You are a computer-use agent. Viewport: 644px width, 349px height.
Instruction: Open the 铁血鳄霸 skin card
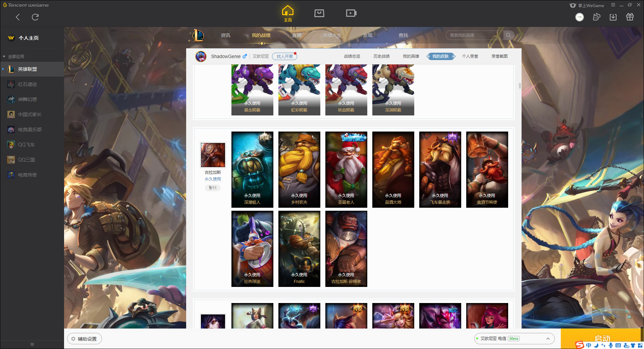tap(346, 90)
